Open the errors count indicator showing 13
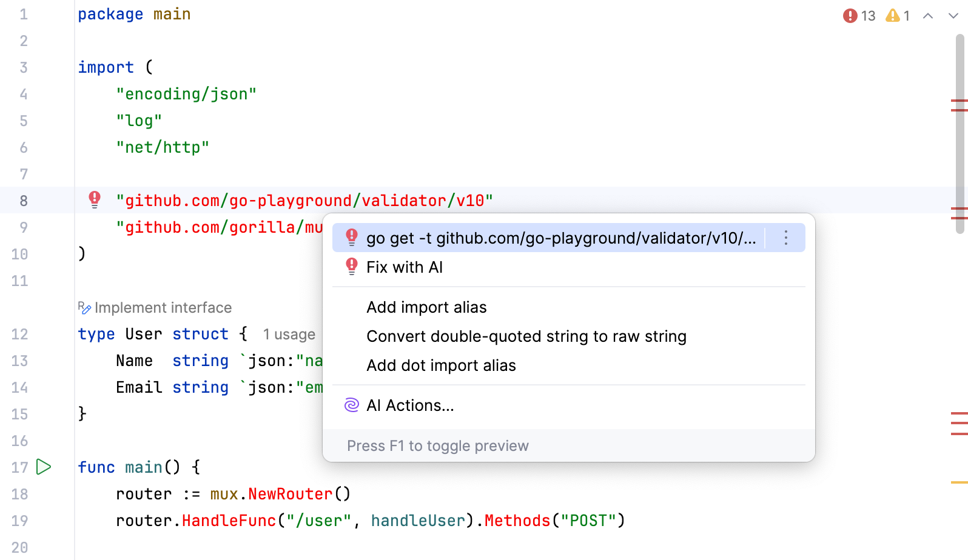The height and width of the screenshot is (560, 968). [859, 16]
